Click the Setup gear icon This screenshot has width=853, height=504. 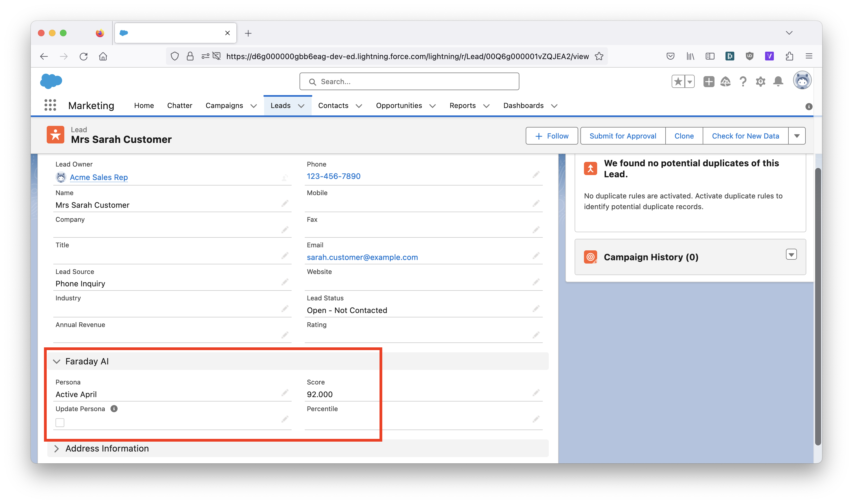coord(760,82)
